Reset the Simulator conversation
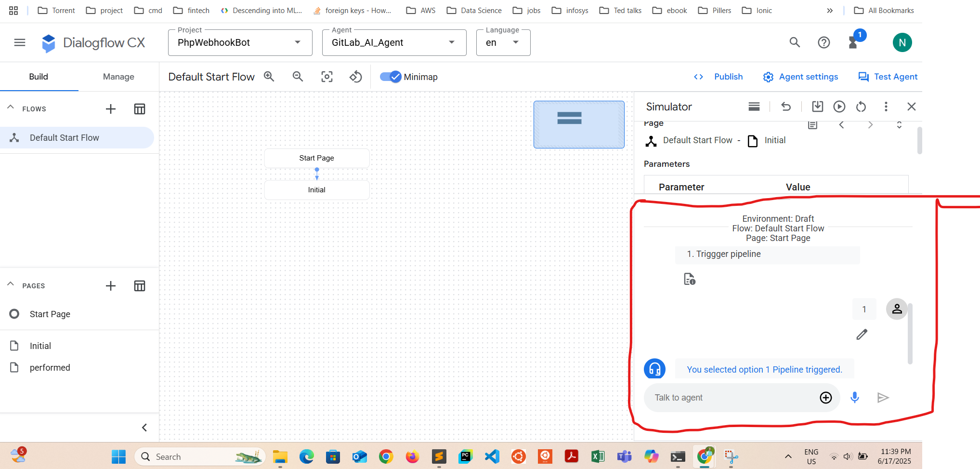The image size is (980, 469). 861,107
